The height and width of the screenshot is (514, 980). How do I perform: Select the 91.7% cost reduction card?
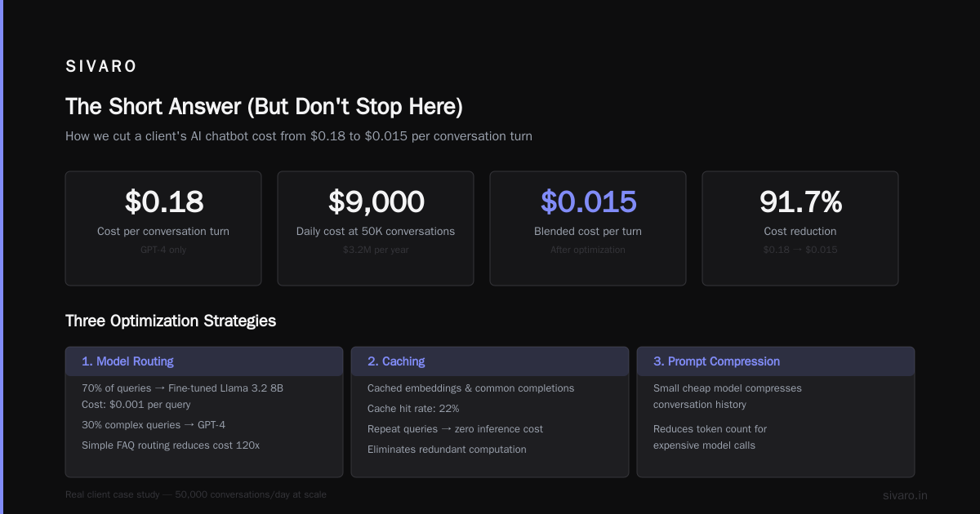coord(800,228)
